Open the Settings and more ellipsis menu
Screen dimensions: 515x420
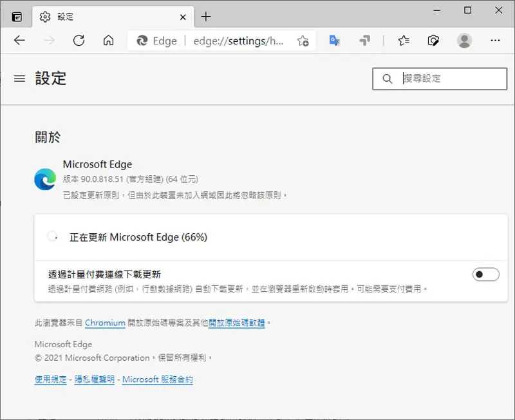point(495,41)
